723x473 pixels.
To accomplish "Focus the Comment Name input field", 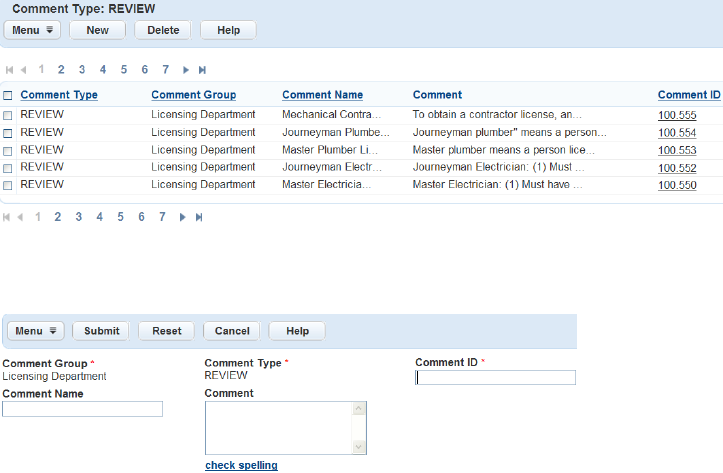I will coord(83,409).
